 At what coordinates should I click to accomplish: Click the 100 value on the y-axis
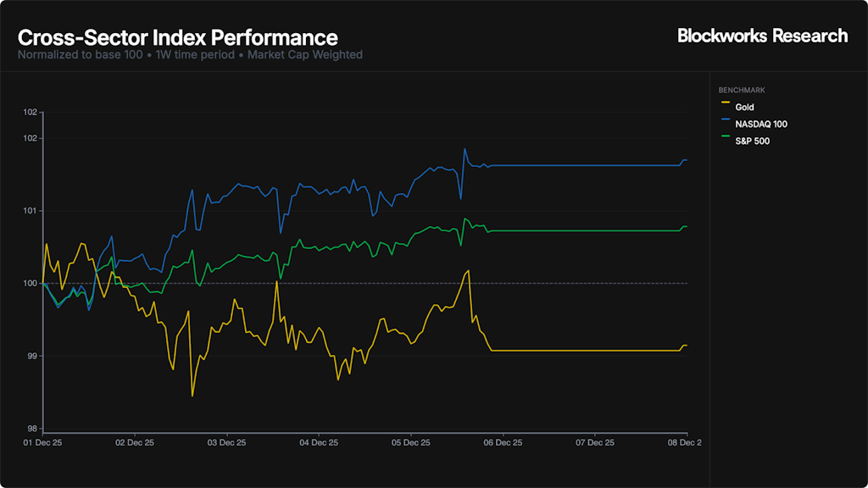(30, 283)
